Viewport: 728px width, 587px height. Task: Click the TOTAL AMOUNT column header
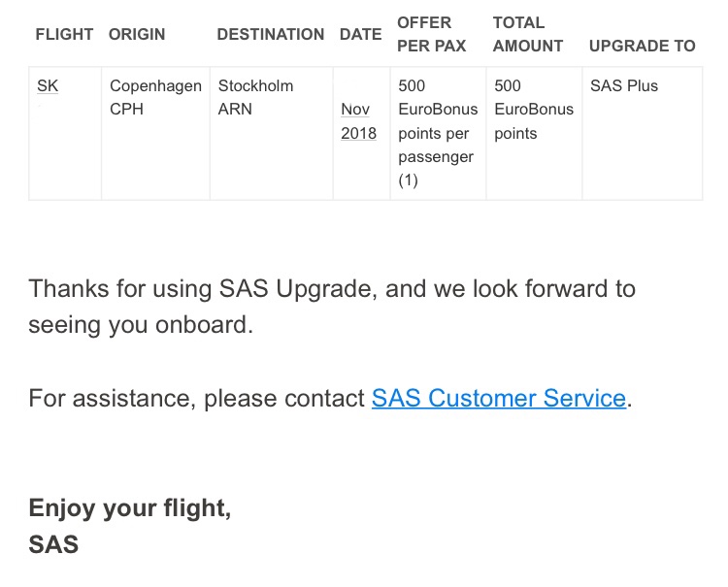point(527,34)
